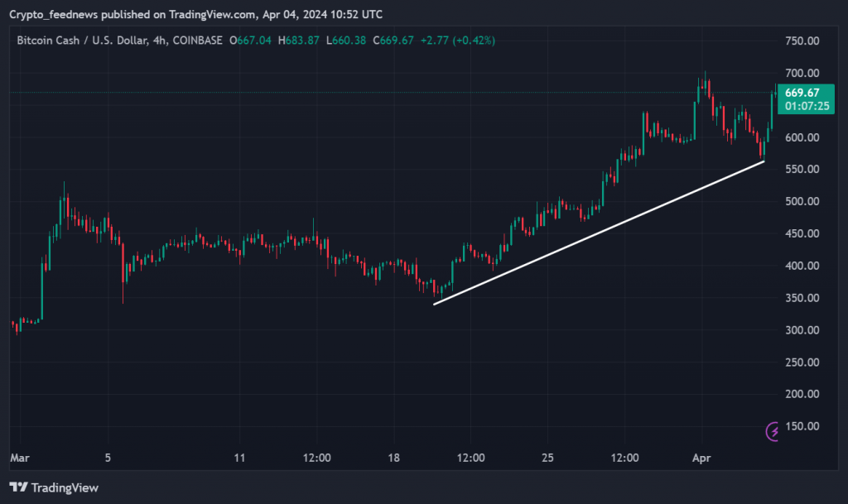Select the white ascending trendline
The image size is (848, 504).
(x=599, y=233)
